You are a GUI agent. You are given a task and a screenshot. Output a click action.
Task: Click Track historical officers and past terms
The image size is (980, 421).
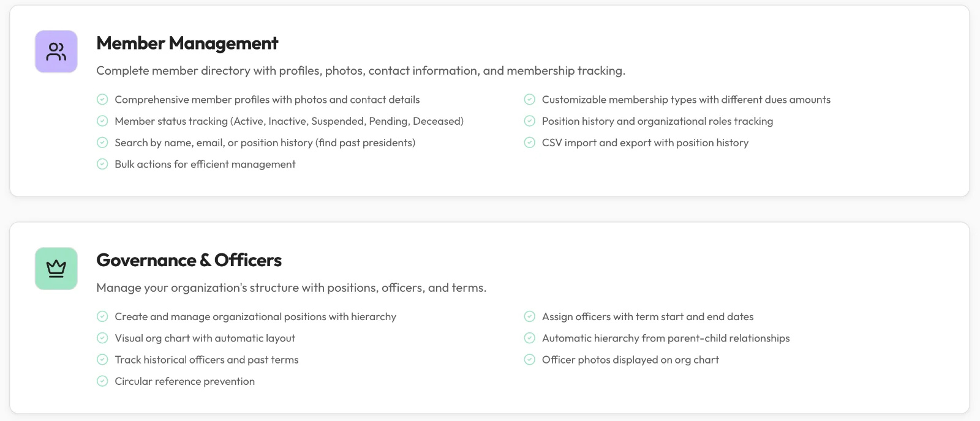pos(206,360)
